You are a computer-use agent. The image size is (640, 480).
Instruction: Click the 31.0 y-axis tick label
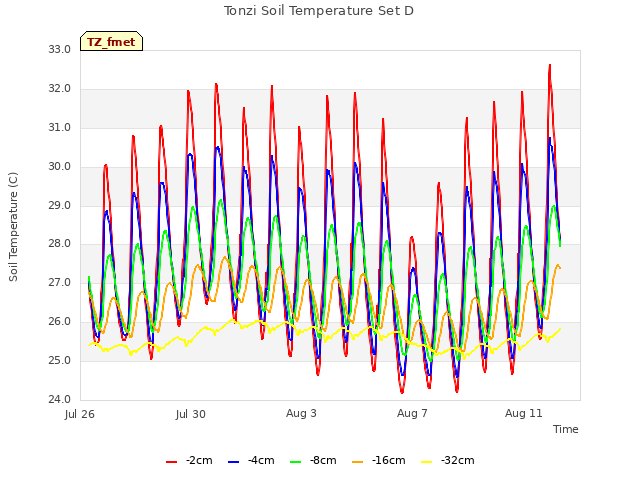coord(60,127)
